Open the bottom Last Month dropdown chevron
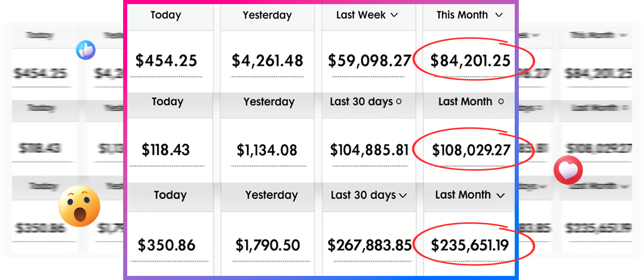Screen dimensions: 644x280 pos(500,196)
